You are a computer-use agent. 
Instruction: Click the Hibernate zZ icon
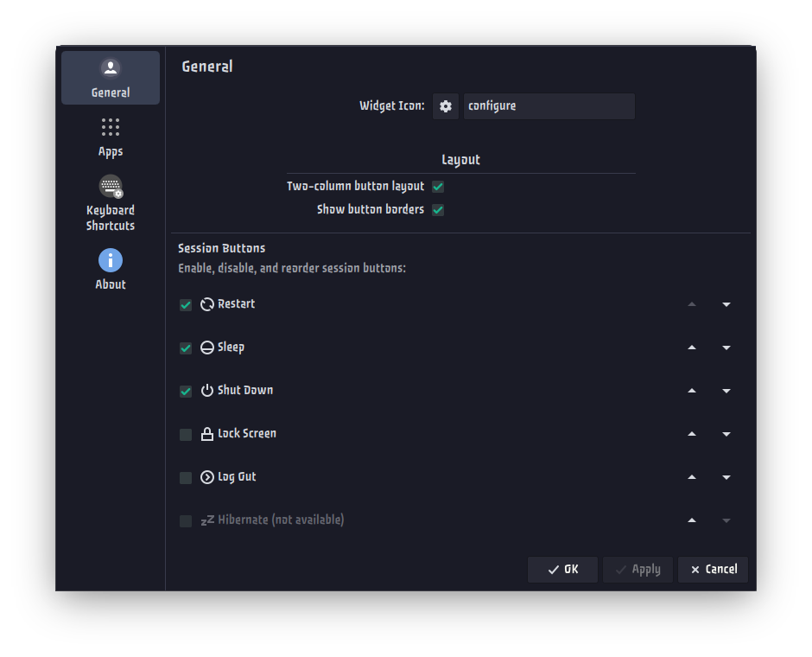(207, 520)
